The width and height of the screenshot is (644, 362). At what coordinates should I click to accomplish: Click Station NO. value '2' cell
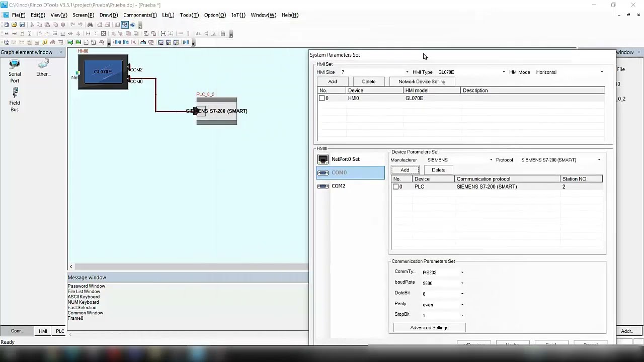click(563, 187)
